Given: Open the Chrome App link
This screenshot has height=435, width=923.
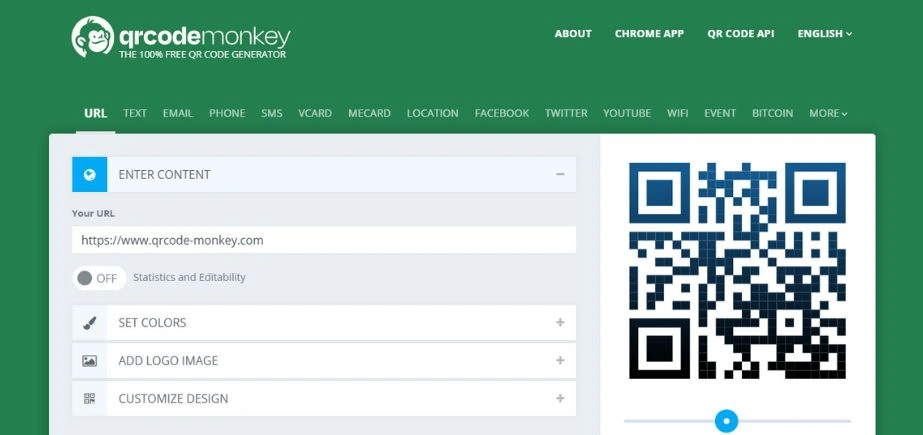Looking at the screenshot, I should [x=649, y=34].
